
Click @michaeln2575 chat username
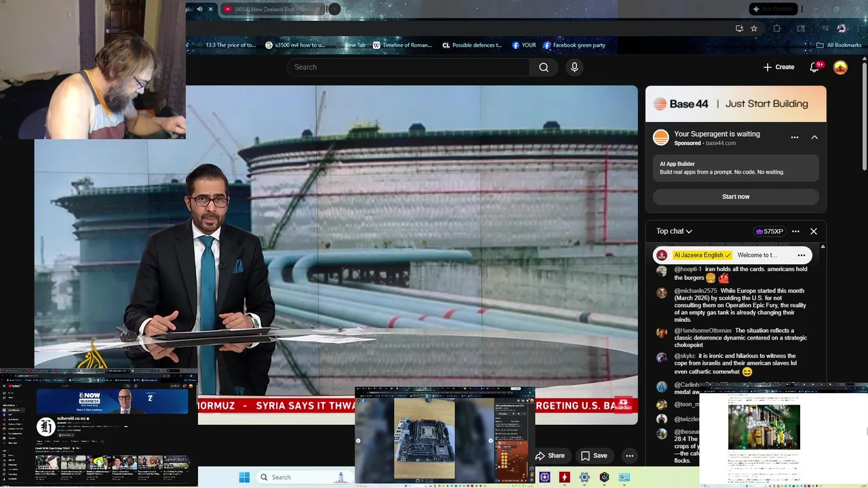696,291
